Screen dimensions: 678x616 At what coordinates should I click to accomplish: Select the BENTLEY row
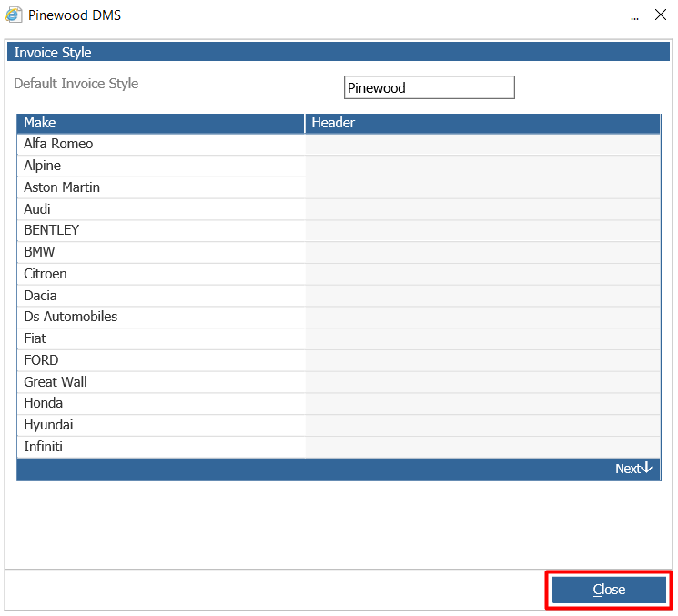[x=339, y=230]
